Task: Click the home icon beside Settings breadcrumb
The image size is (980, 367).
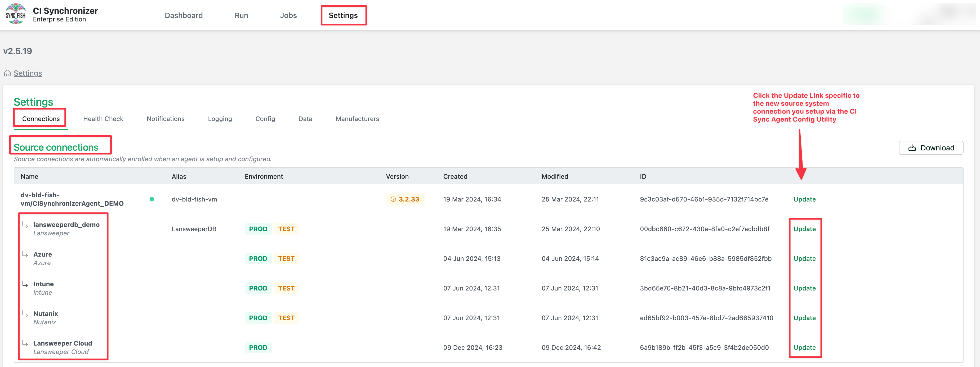Action: click(x=7, y=73)
